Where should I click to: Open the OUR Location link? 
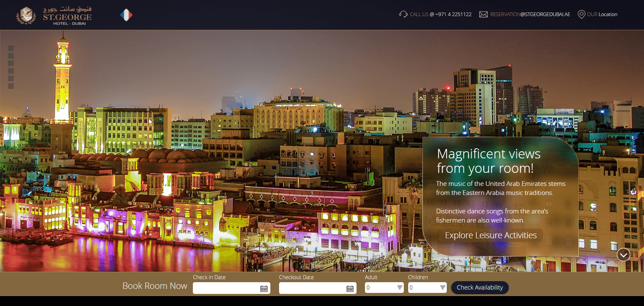click(602, 14)
